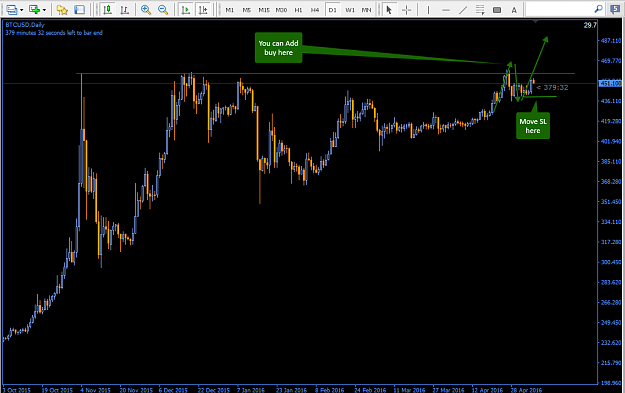The width and height of the screenshot is (625, 393).
Task: Click the 351.450 price scale value
Action: [x=611, y=201]
